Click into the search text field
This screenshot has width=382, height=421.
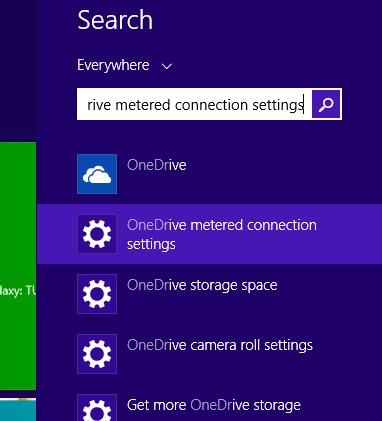pyautogui.click(x=195, y=104)
